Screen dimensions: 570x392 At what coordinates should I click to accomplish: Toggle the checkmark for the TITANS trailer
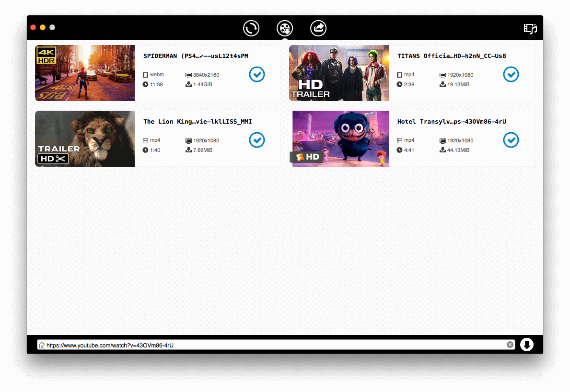pyautogui.click(x=511, y=74)
